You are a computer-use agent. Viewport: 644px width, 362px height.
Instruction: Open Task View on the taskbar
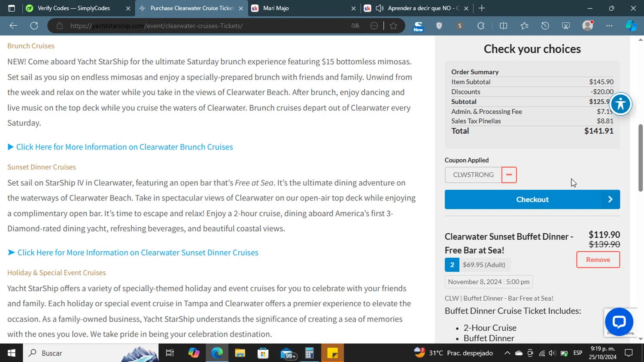pos(170,353)
